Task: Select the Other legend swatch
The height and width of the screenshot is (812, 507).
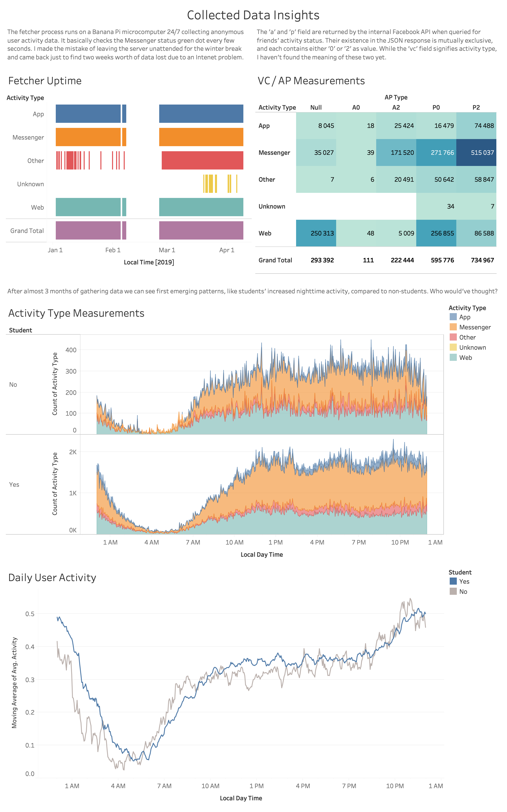Action: coord(453,337)
